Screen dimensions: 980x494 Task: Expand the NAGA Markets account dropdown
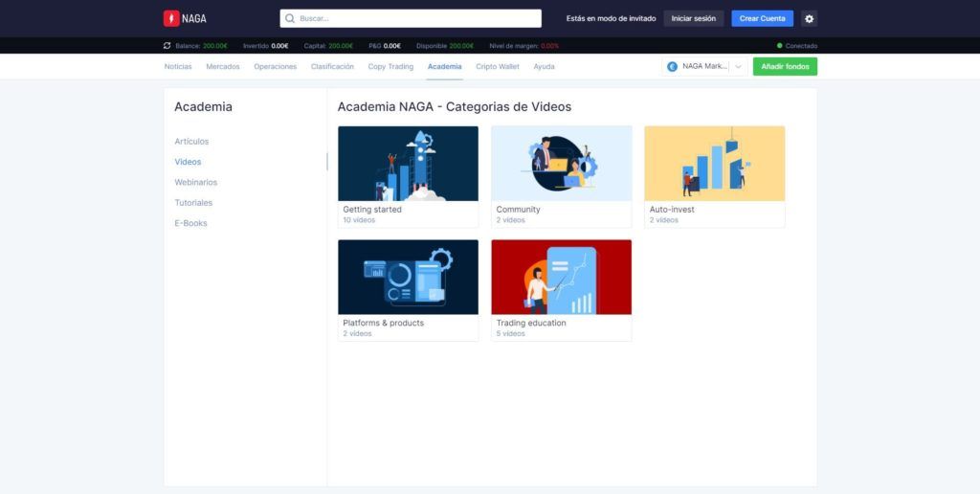(x=738, y=66)
